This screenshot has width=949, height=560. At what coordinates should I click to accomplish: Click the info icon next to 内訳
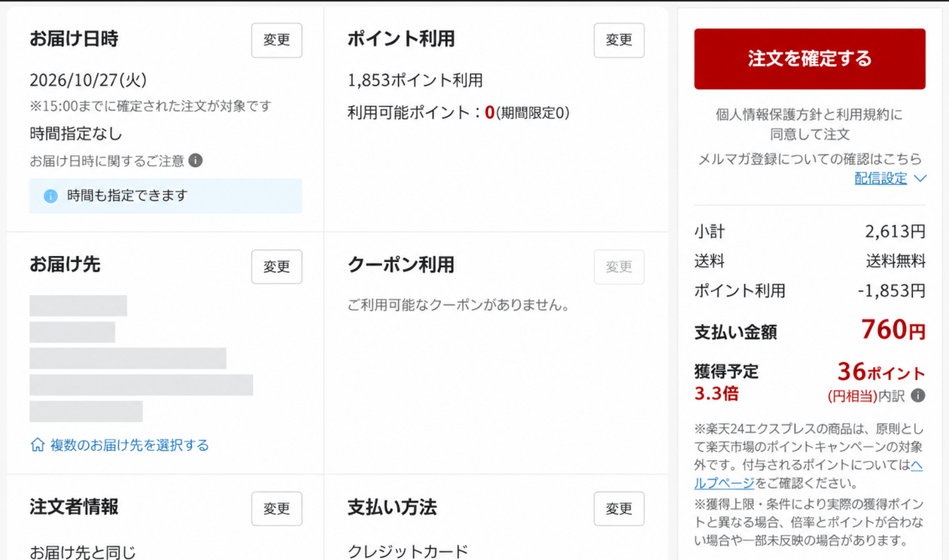918,395
